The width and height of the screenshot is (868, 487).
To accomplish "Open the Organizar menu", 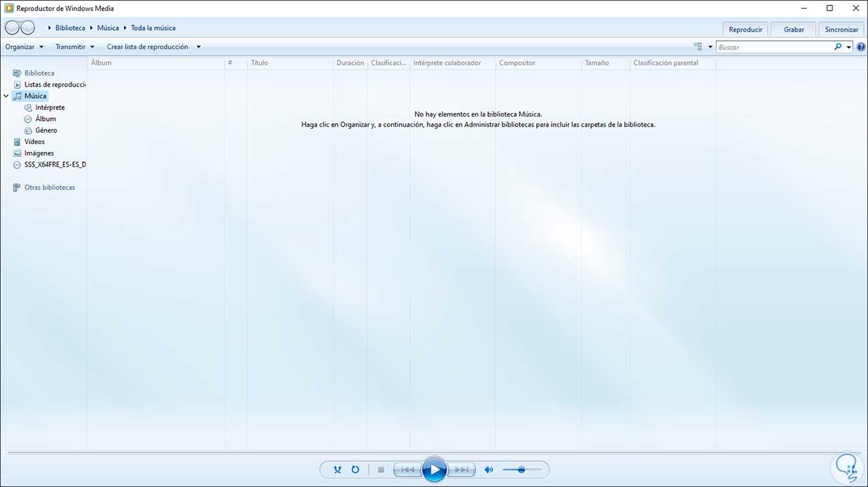I will (x=25, y=47).
